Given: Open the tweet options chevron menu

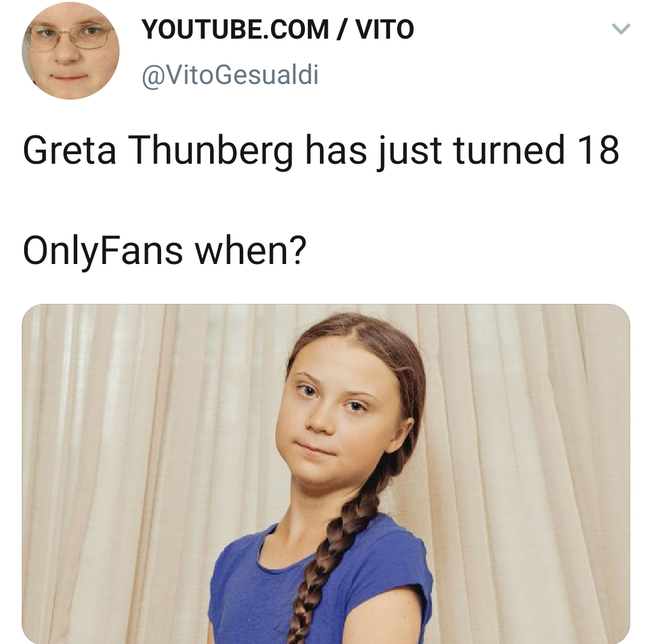Looking at the screenshot, I should coord(621,29).
